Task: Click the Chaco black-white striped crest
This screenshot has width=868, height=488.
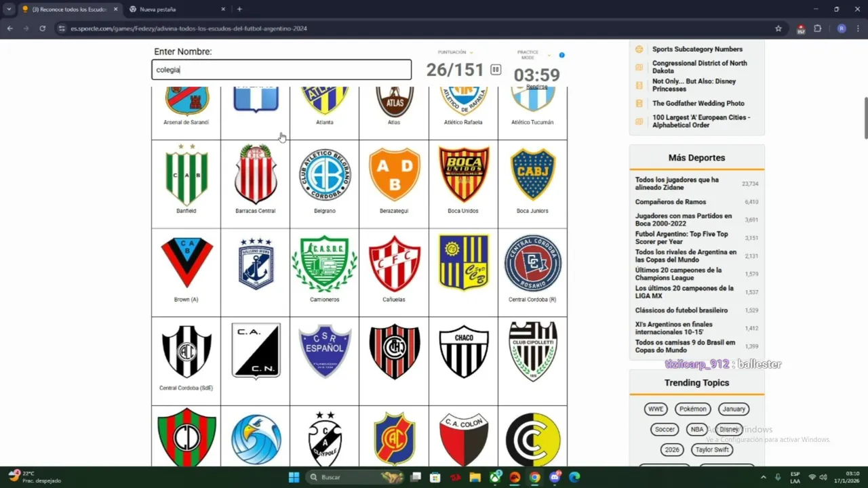Action: coord(463,352)
